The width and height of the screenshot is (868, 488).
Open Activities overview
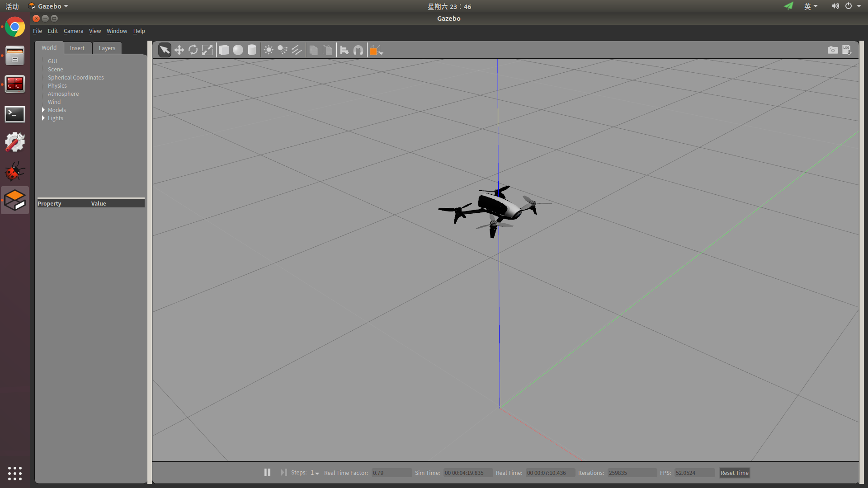(x=12, y=6)
